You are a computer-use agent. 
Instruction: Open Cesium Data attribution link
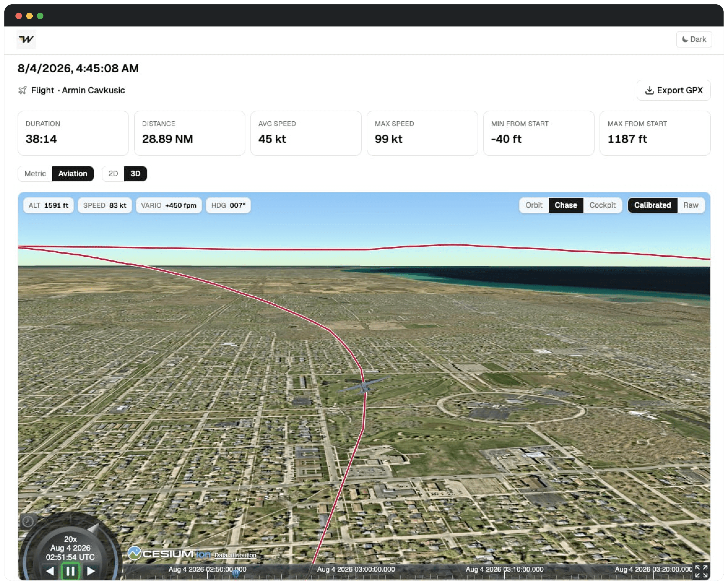[235, 555]
